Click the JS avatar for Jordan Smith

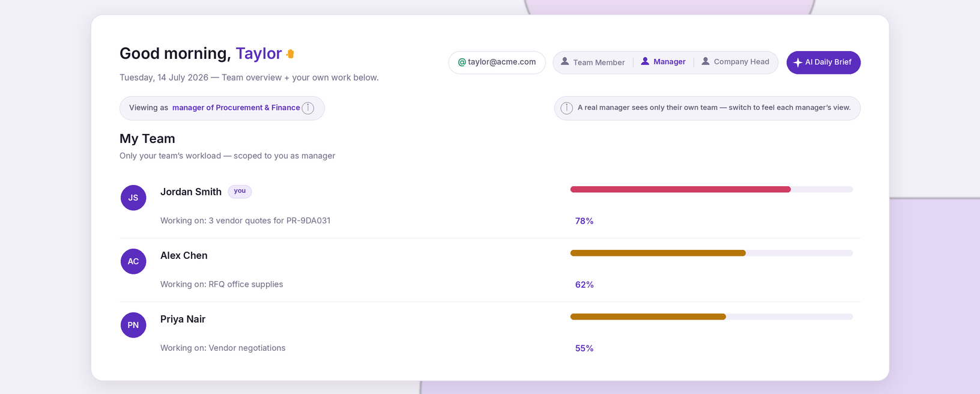[x=133, y=198]
